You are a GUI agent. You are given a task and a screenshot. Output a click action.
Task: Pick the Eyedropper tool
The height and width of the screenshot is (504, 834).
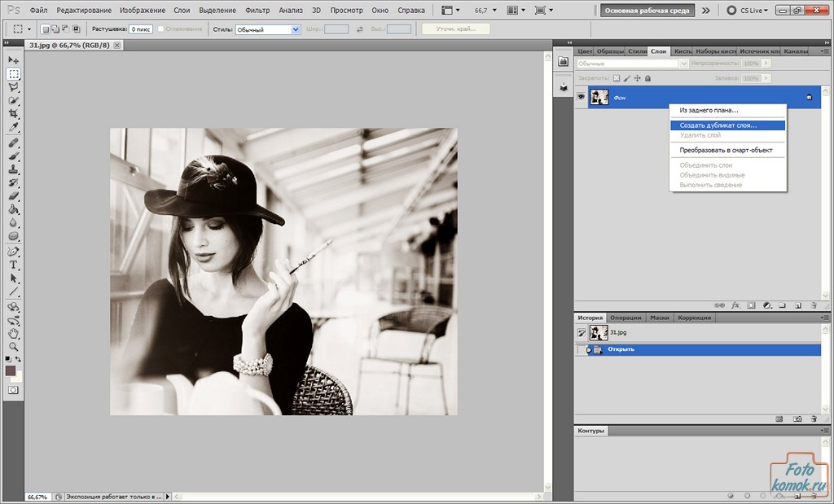pos(13,128)
